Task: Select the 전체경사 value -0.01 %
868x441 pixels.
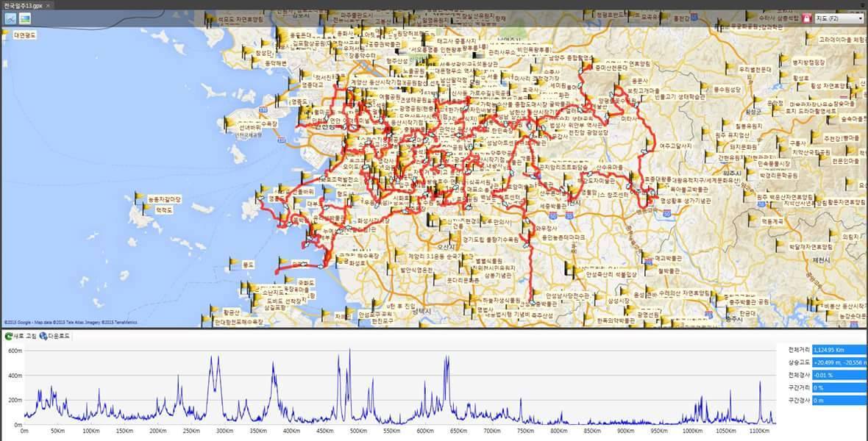Action: pos(839,375)
